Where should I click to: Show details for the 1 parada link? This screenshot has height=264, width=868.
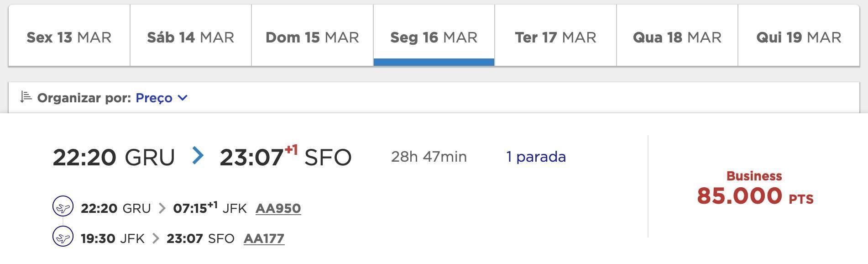pos(536,157)
